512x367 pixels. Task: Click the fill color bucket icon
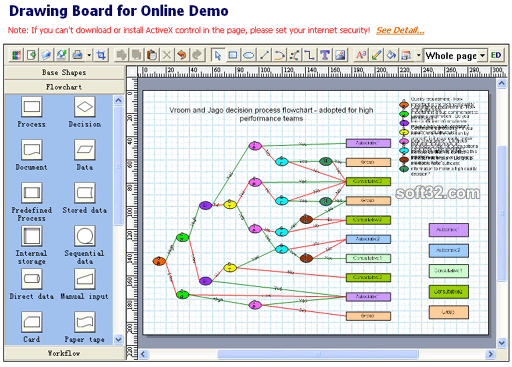(392, 55)
